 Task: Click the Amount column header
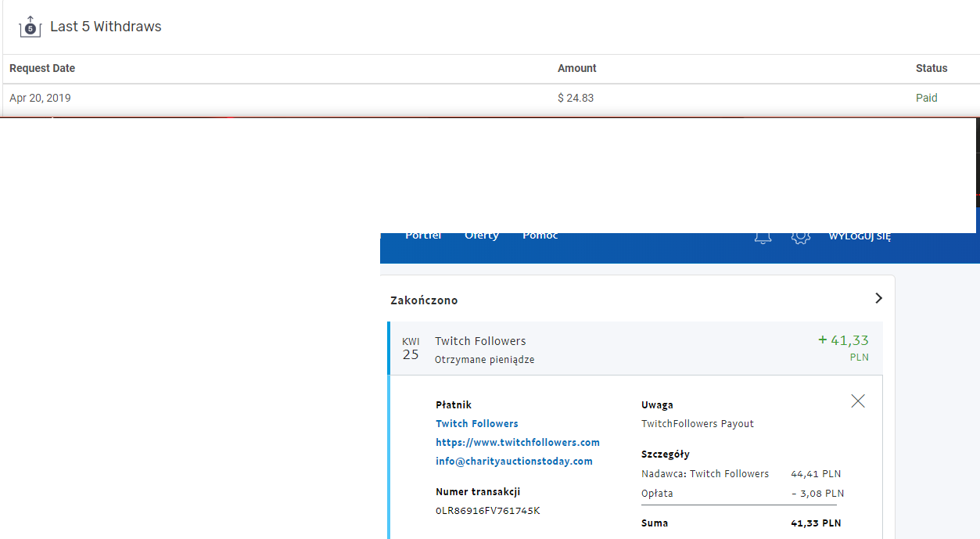tap(577, 68)
